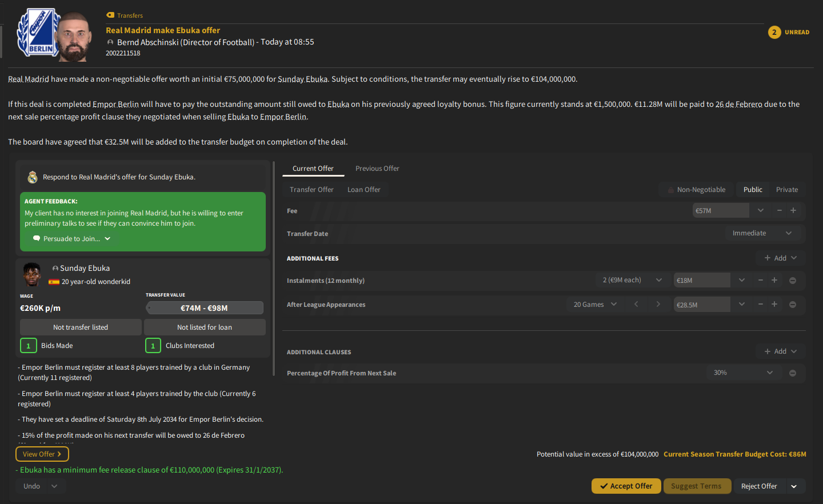This screenshot has width=823, height=504.
Task: Click the left panel vertical scrollbar
Action: [x=274, y=269]
